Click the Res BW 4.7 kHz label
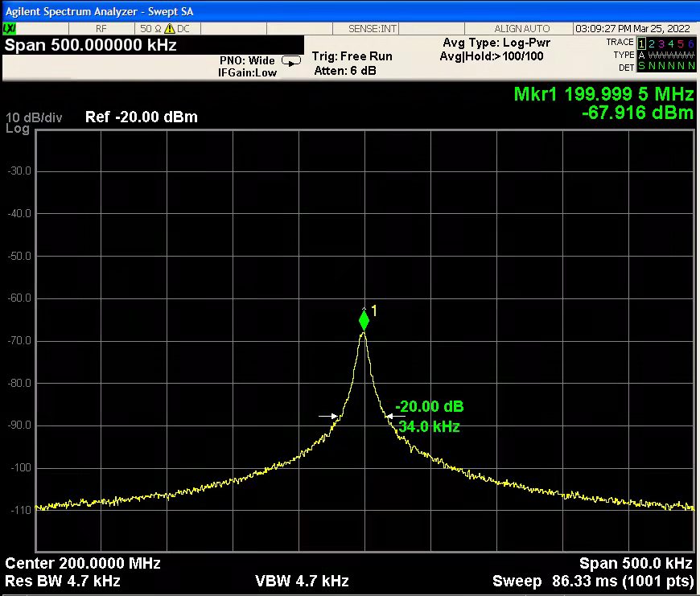 pyautogui.click(x=63, y=581)
